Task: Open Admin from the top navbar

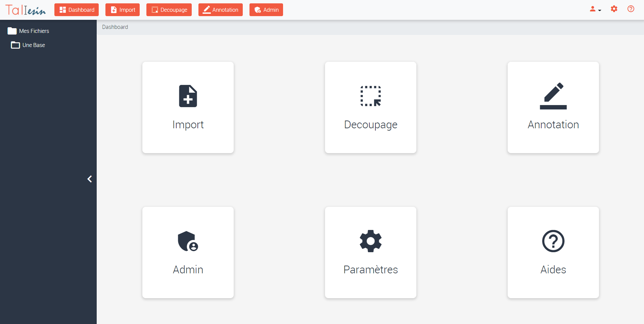Action: point(266,10)
